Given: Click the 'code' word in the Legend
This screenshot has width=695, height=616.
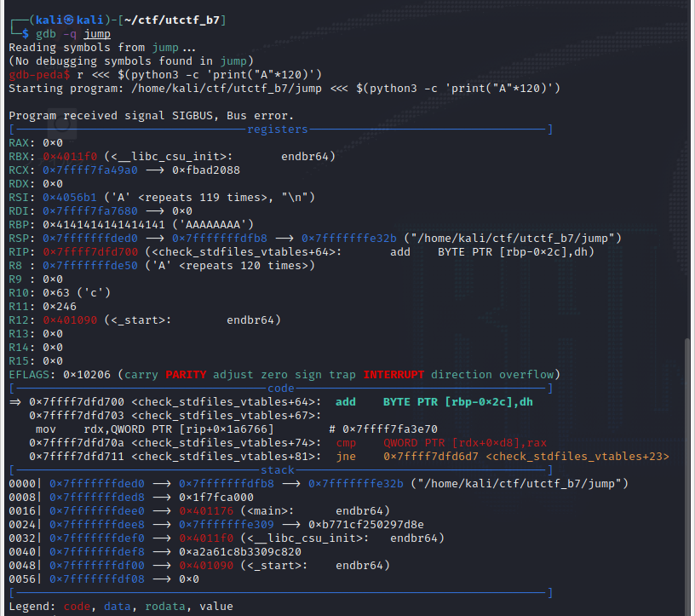Looking at the screenshot, I should click(x=77, y=607).
